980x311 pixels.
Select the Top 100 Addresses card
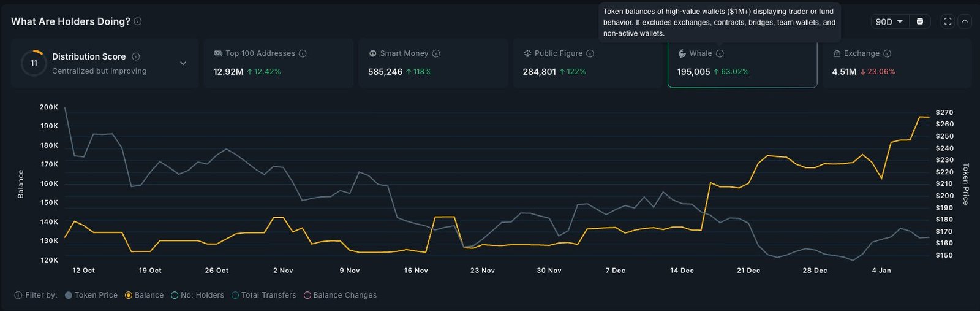pos(278,63)
